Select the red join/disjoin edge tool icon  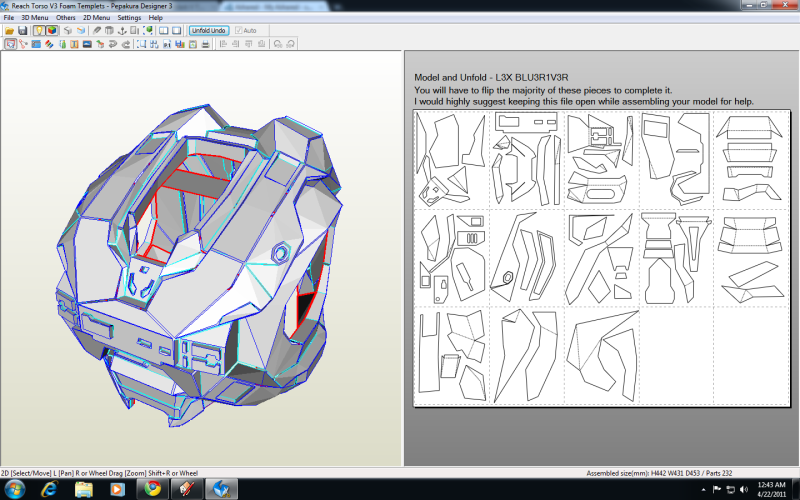pyautogui.click(x=23, y=44)
